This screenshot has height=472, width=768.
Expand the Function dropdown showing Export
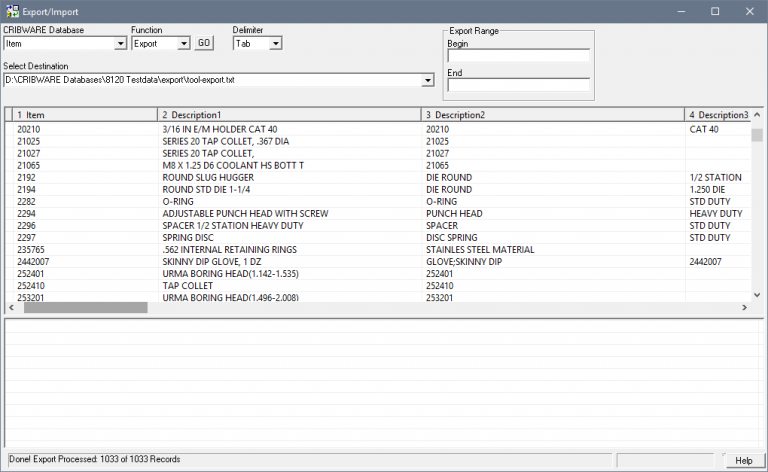(183, 44)
